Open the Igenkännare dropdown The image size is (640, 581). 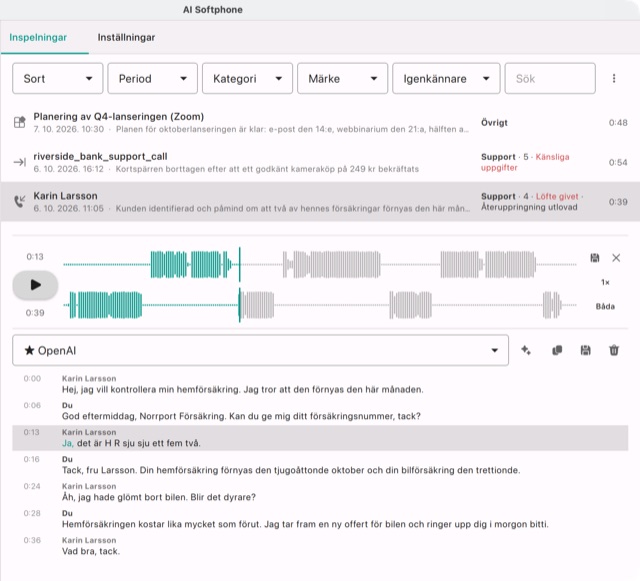click(446, 78)
